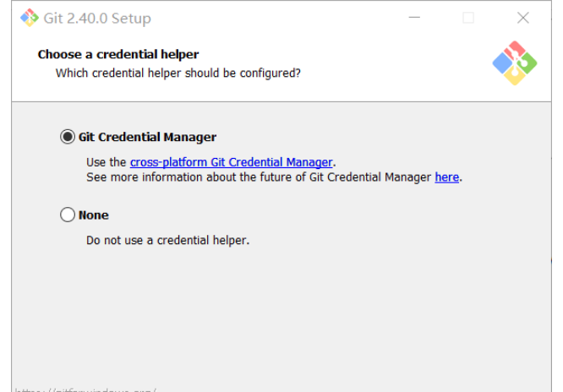Screen dimensions: 563x392
Task: Click the "Use the" text before the link
Action: [x=107, y=162]
